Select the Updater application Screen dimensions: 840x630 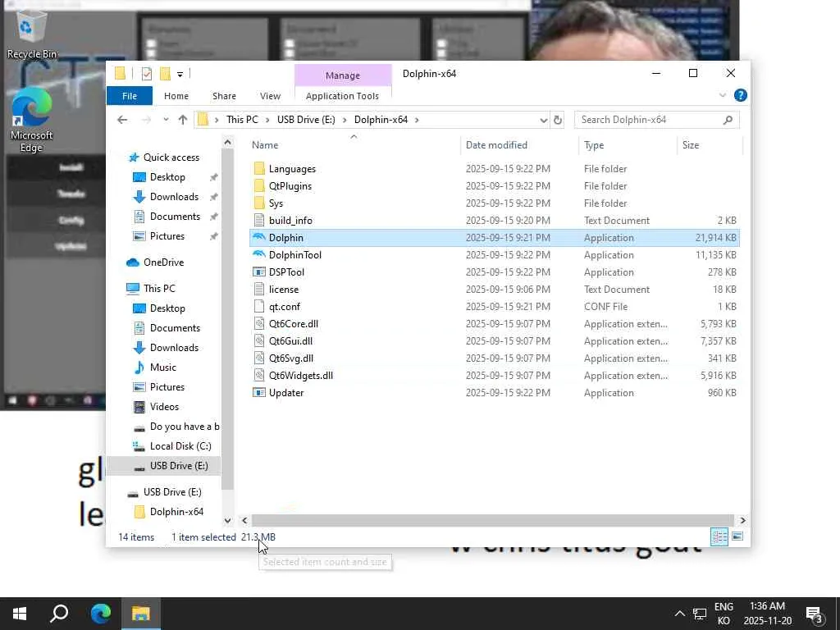(x=494, y=393)
